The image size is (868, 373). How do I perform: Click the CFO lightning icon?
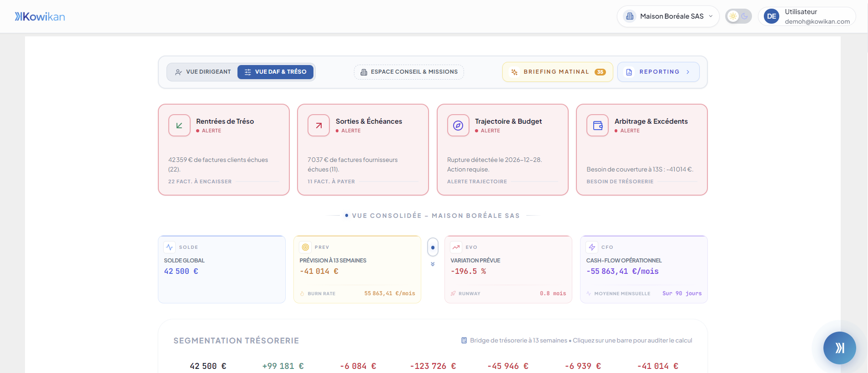(592, 247)
